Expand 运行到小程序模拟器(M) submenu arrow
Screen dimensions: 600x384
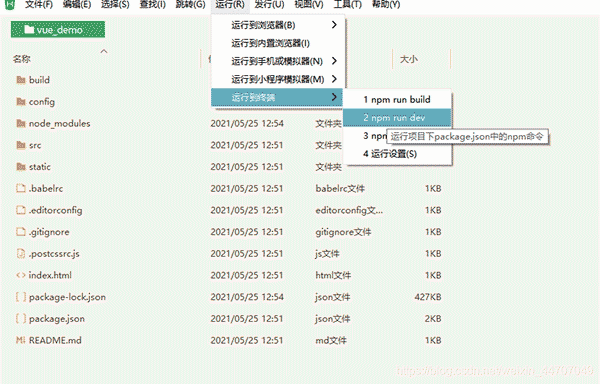(334, 79)
